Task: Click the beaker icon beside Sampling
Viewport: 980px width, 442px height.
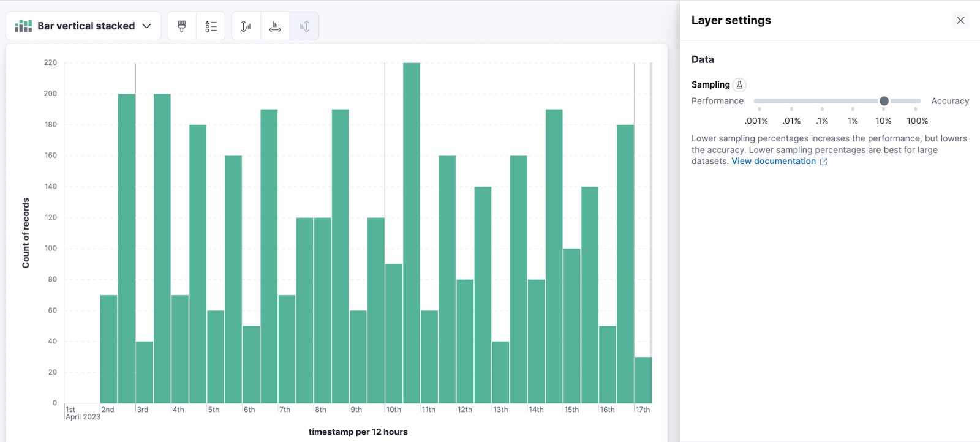Action: [739, 85]
